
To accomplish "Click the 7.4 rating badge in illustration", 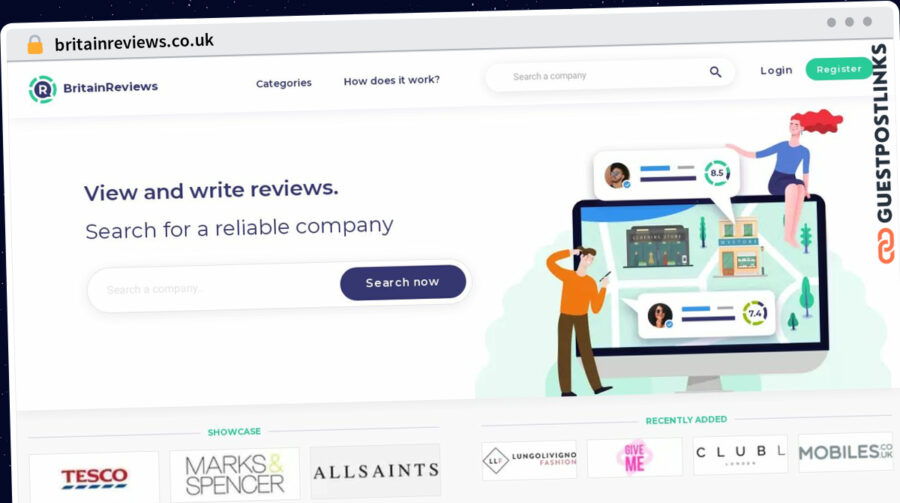I will coord(755,313).
